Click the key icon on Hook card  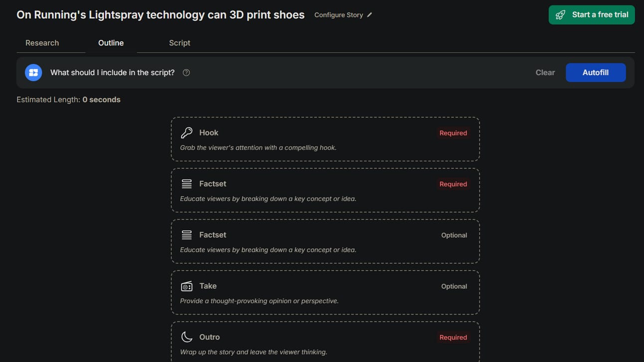coord(186,133)
